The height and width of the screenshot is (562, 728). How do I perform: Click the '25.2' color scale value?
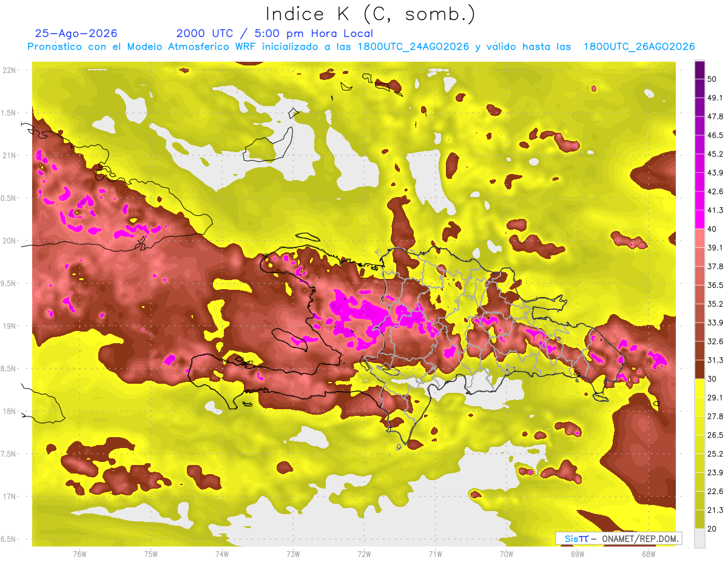click(x=715, y=453)
